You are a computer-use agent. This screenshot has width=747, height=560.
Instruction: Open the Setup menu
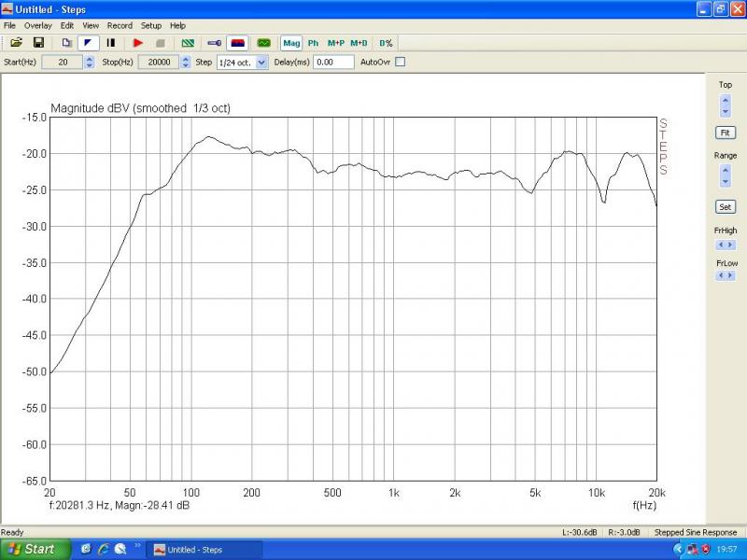tap(150, 25)
